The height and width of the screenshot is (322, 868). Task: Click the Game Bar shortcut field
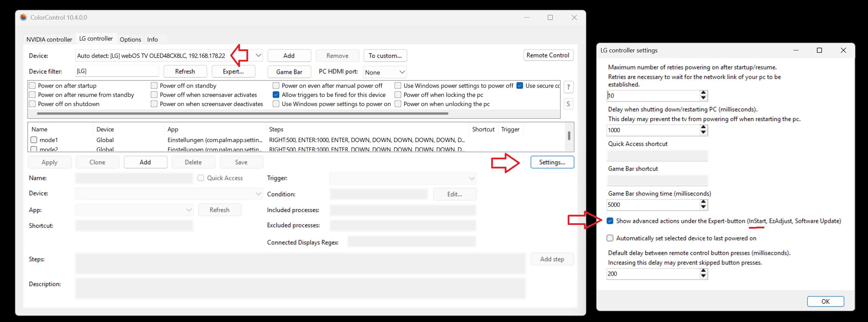pyautogui.click(x=657, y=180)
